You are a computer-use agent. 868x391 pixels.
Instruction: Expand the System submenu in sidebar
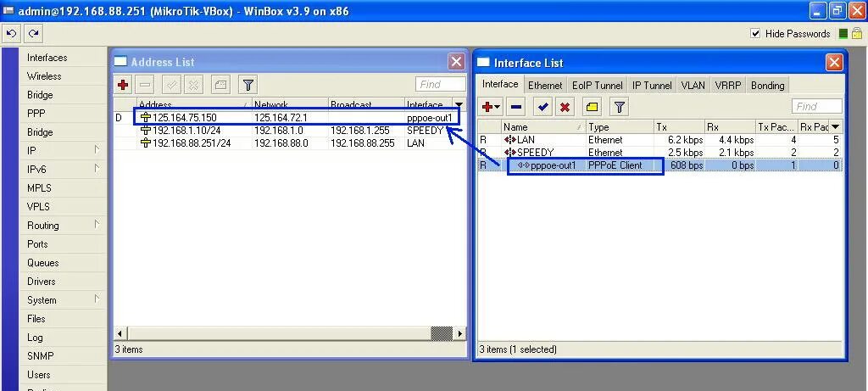[x=97, y=299]
